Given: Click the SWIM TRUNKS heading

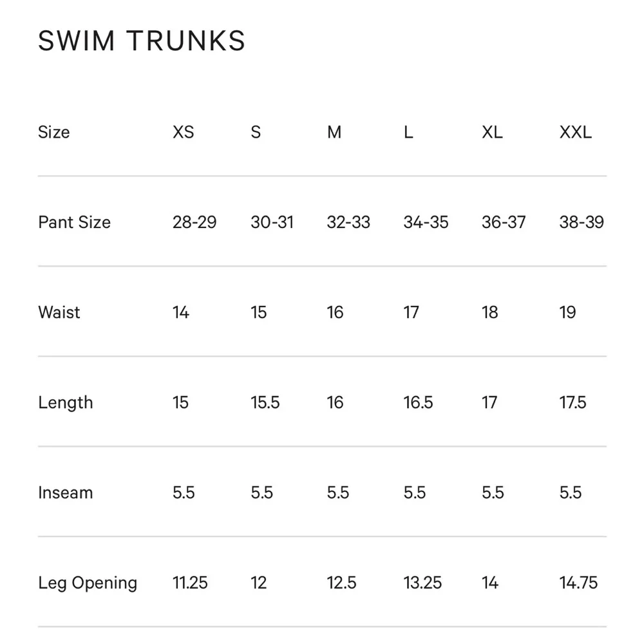Looking at the screenshot, I should pos(141,41).
